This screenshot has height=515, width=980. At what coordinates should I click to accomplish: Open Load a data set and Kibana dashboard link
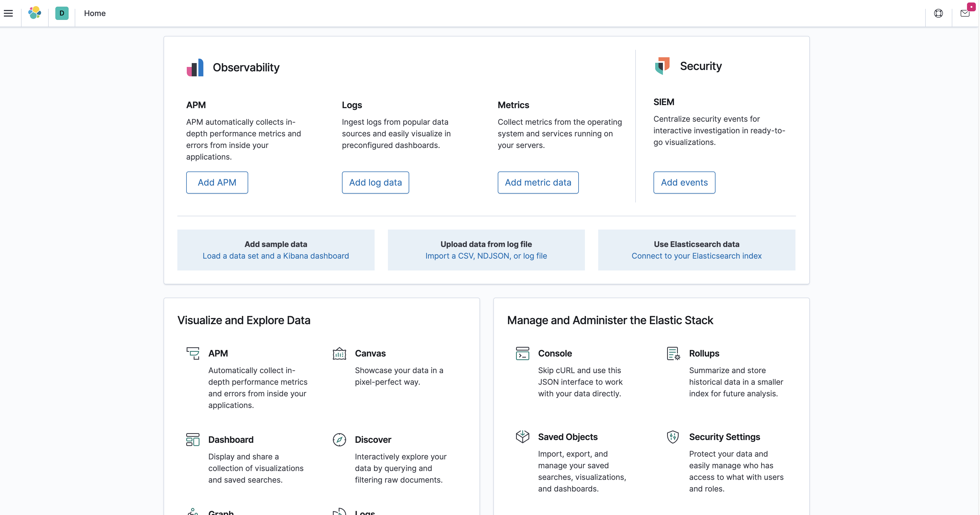click(276, 256)
